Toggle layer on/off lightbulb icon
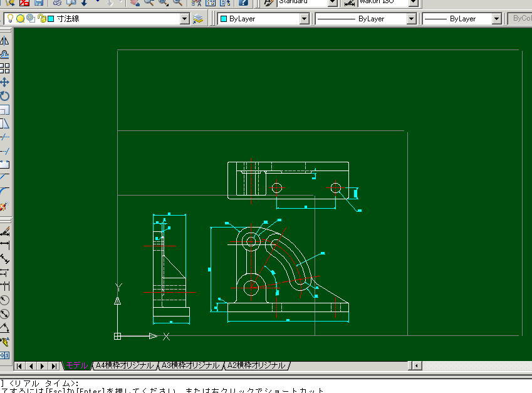Image resolution: width=532 pixels, height=393 pixels. click(x=10, y=19)
